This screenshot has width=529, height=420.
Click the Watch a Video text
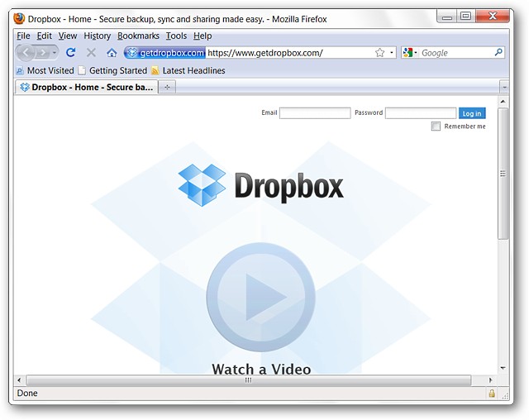tap(261, 369)
